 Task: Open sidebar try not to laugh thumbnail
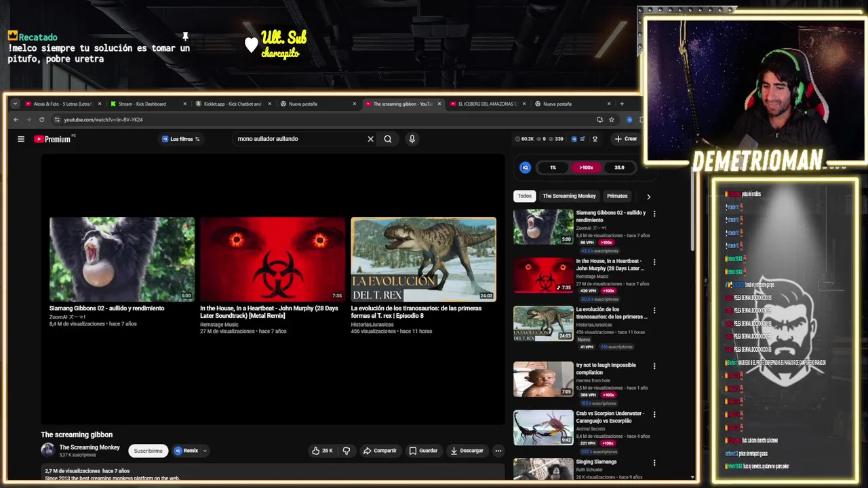pyautogui.click(x=543, y=379)
